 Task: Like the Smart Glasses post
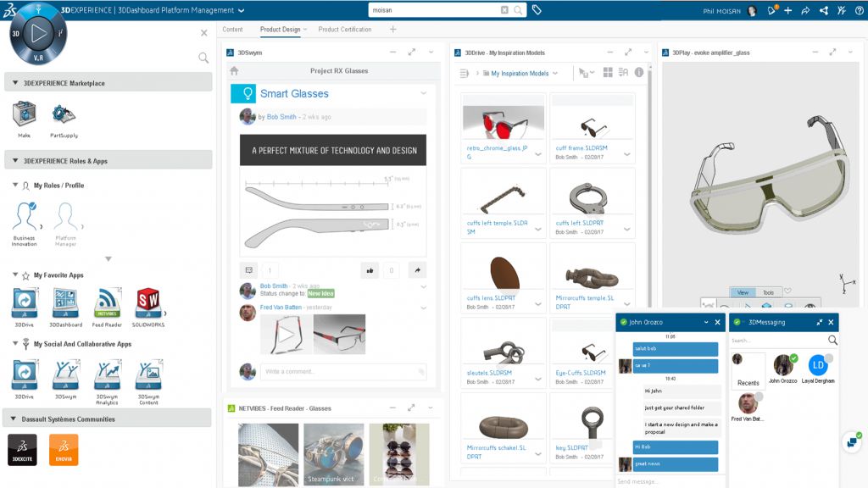pyautogui.click(x=370, y=270)
